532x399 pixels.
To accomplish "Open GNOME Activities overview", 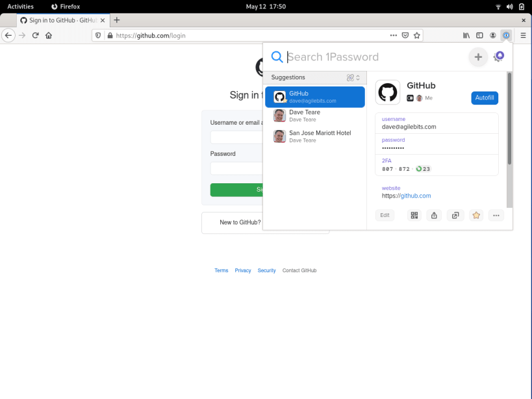I will (20, 6).
